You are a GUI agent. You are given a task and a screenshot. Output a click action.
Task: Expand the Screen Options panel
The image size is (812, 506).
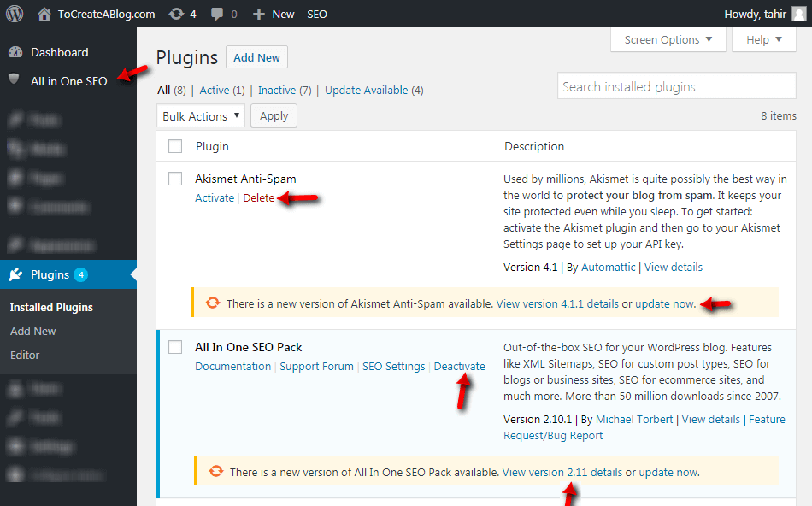coord(668,40)
